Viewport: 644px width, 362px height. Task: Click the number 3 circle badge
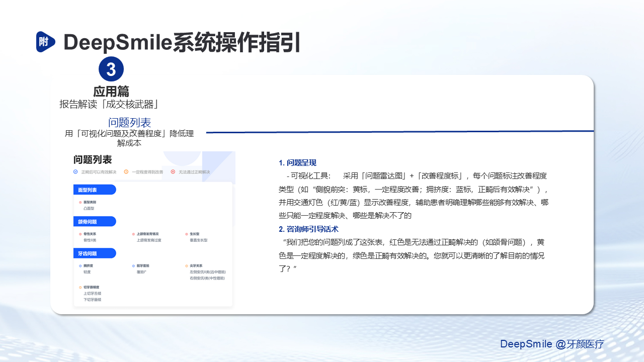point(111,69)
